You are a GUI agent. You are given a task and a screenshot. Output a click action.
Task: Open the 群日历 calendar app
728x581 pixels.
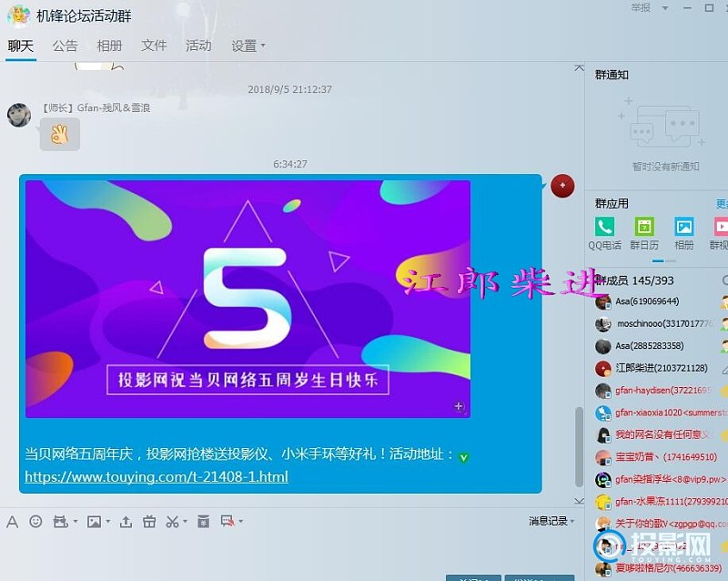(x=644, y=232)
